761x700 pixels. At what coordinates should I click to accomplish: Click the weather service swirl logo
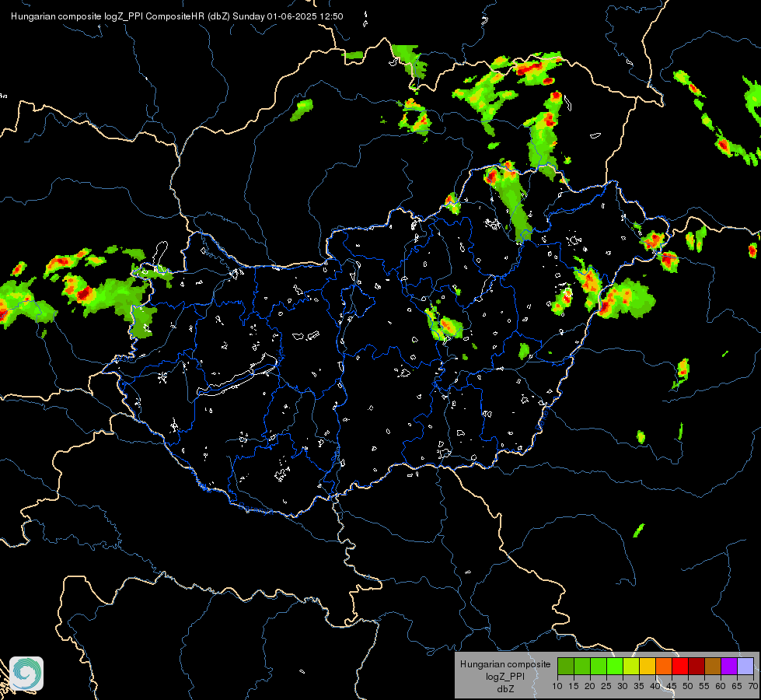(x=26, y=674)
